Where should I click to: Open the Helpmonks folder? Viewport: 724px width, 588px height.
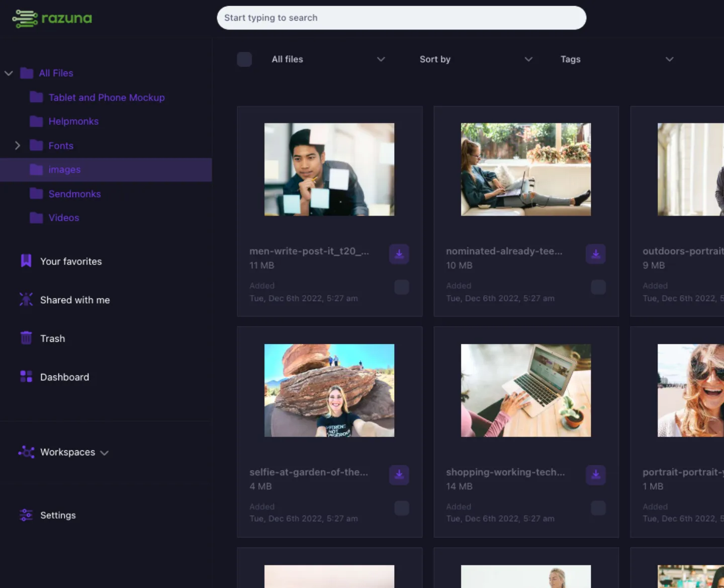(x=73, y=121)
